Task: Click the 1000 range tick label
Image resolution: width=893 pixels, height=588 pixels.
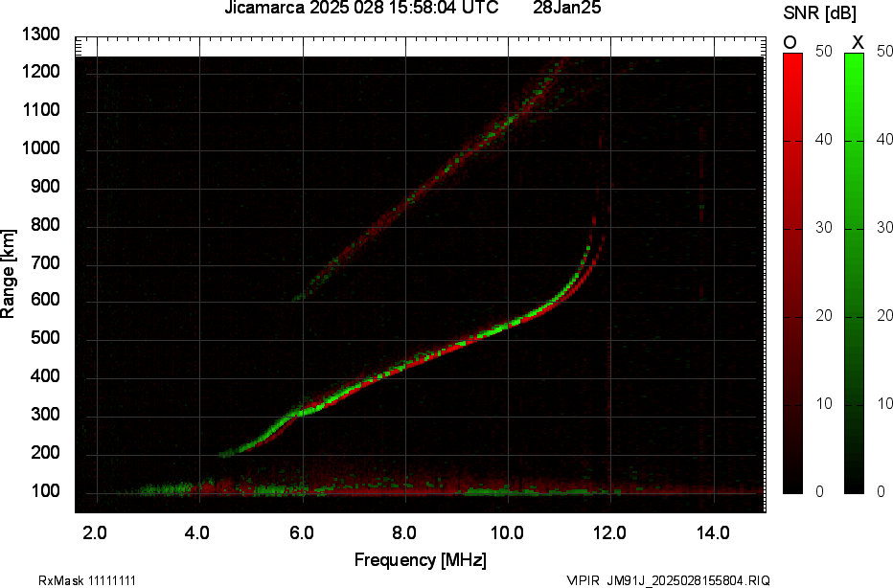Action: coord(41,148)
